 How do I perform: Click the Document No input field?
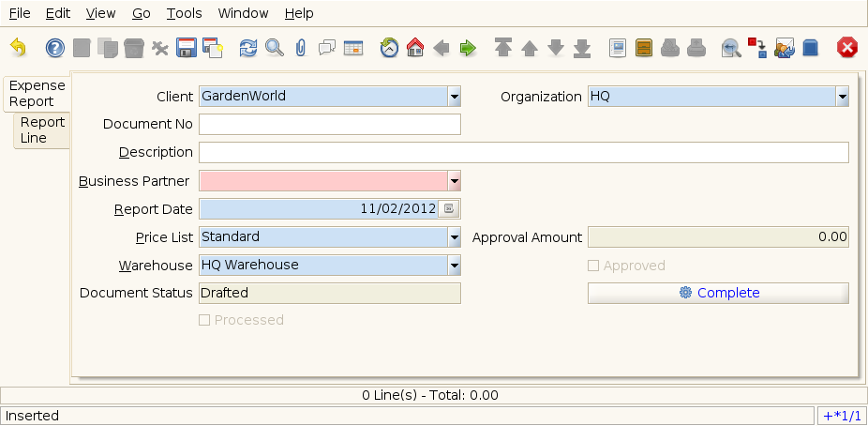(x=330, y=125)
